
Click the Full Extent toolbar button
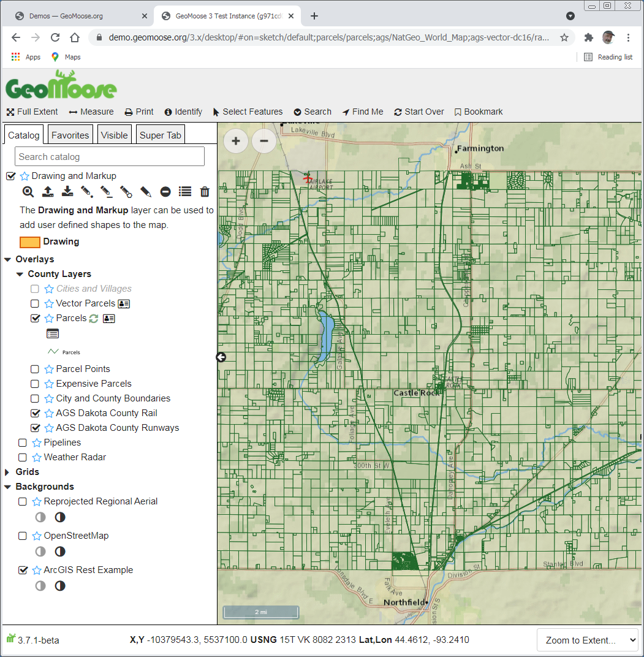click(32, 112)
